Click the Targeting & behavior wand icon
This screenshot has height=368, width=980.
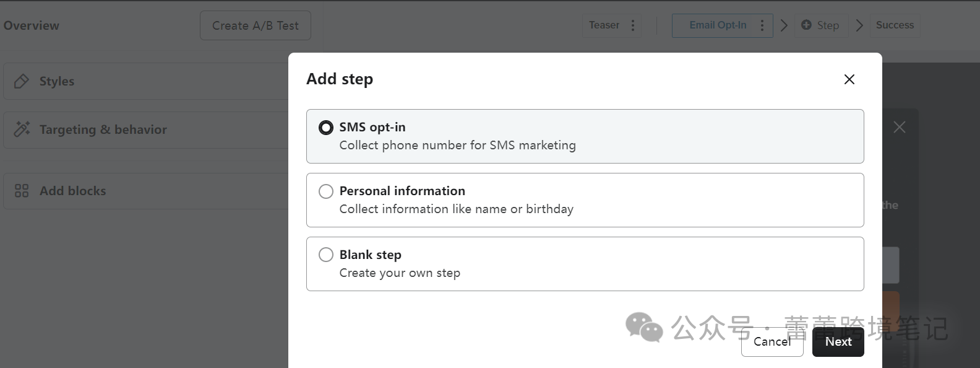tap(22, 129)
